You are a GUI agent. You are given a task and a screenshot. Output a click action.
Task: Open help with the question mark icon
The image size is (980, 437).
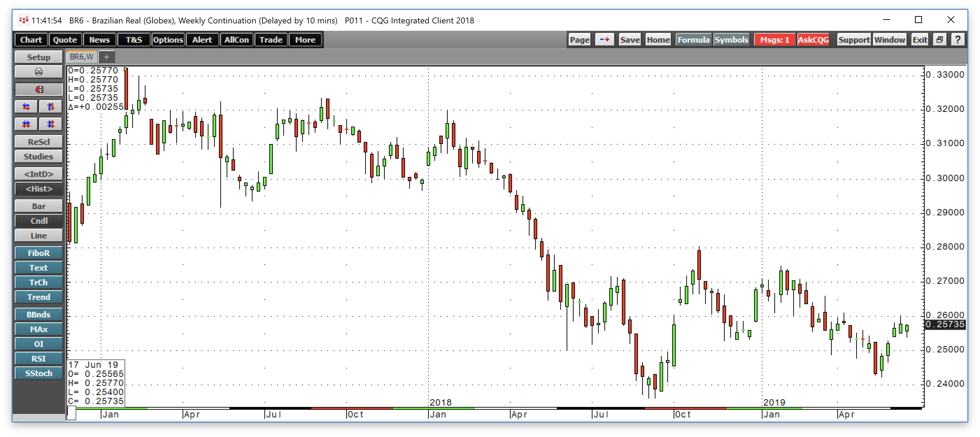(958, 40)
